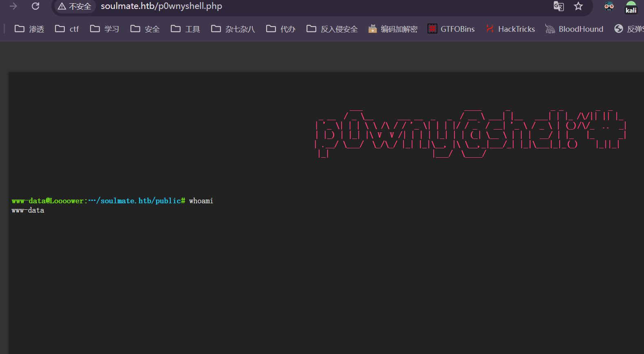Click the soulmate.htb URL address bar
This screenshot has width=644, height=354.
tap(285, 6)
